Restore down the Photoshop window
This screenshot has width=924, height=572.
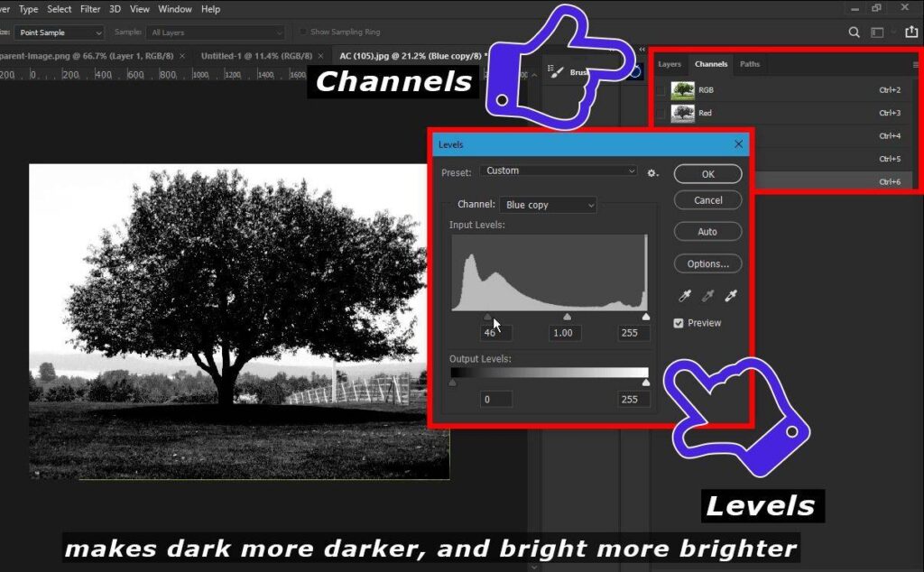pos(877,7)
